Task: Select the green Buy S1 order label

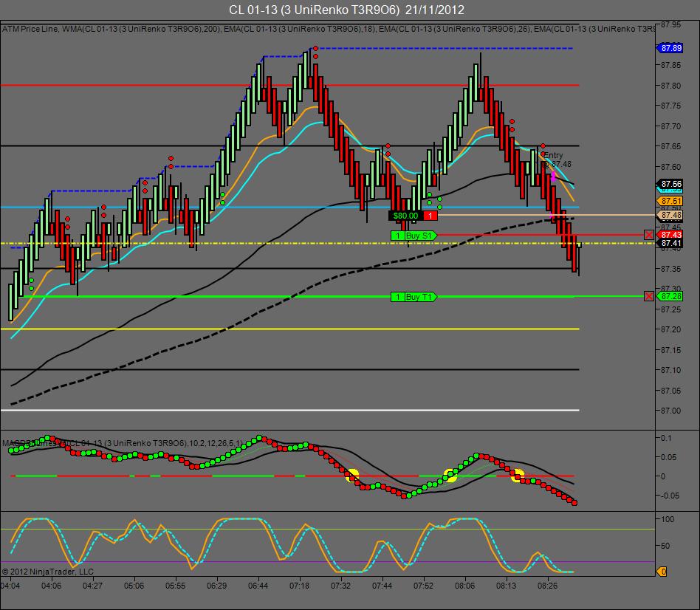Action: pos(414,236)
